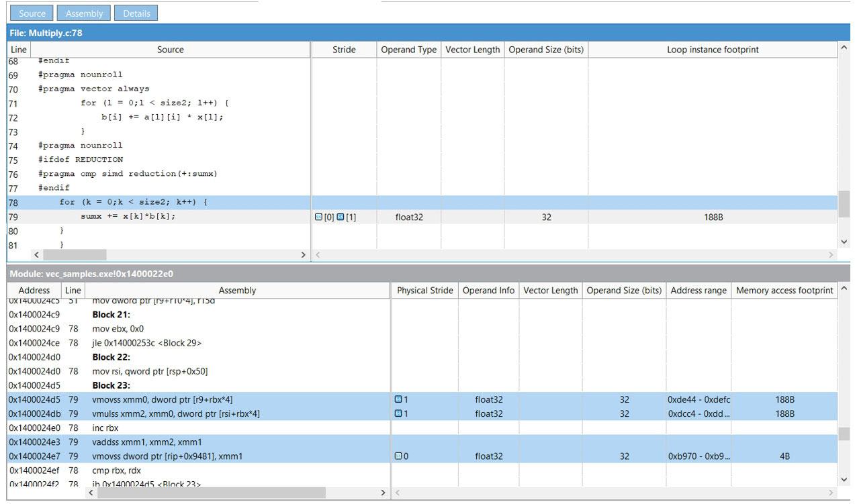Show the Details tab

point(136,13)
